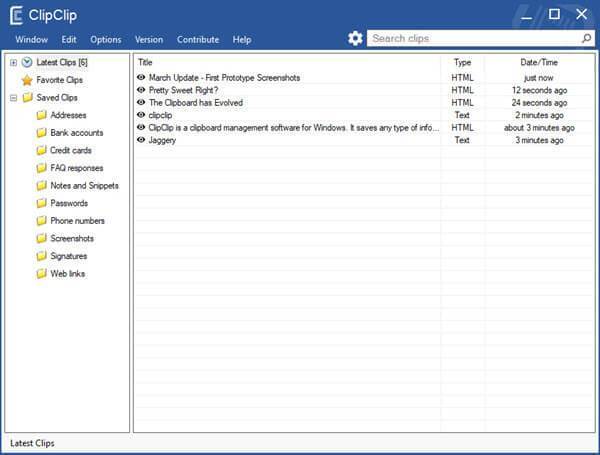Collapse the Saved Clips tree node
The width and height of the screenshot is (600, 455).
[x=13, y=98]
